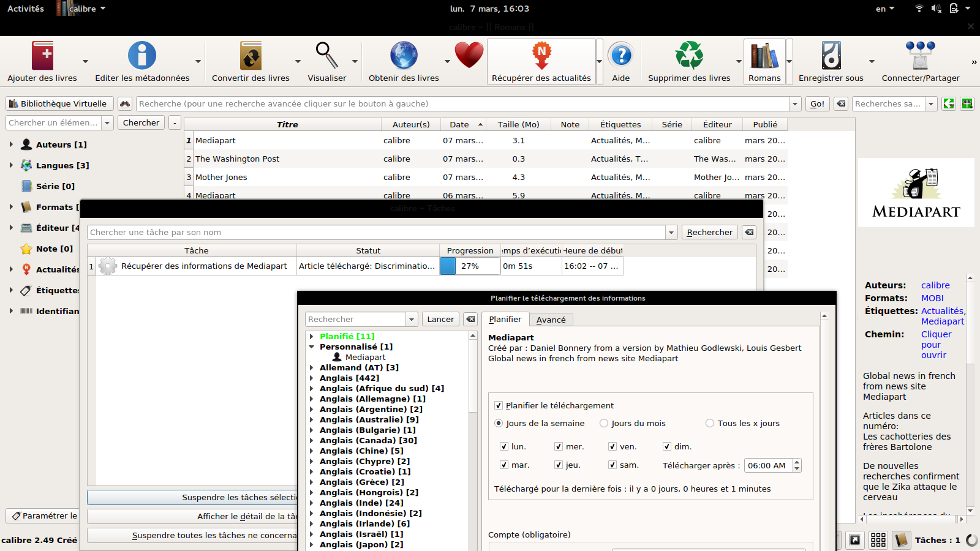980x551 pixels.
Task: Expand the Langues [3] tree node
Action: click(x=11, y=166)
